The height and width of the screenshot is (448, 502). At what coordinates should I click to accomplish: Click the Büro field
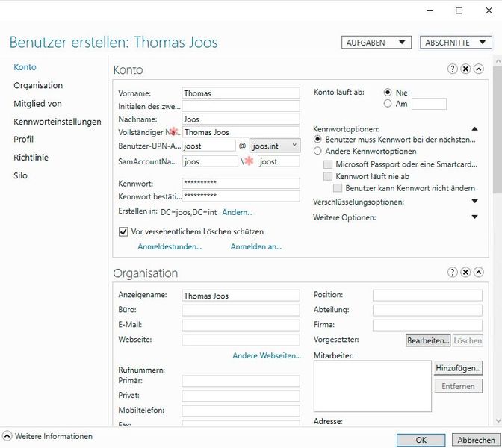coord(241,310)
